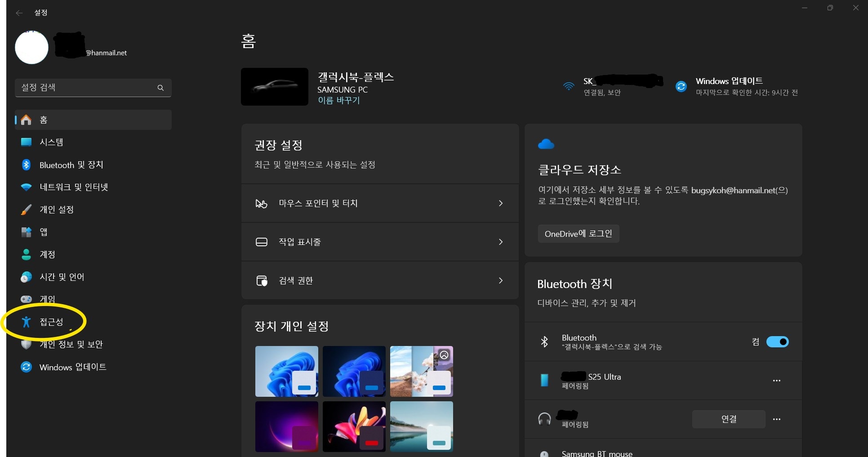This screenshot has width=868, height=457.
Task: Select 네트워크 및 인터넷 category
Action: pos(93,187)
